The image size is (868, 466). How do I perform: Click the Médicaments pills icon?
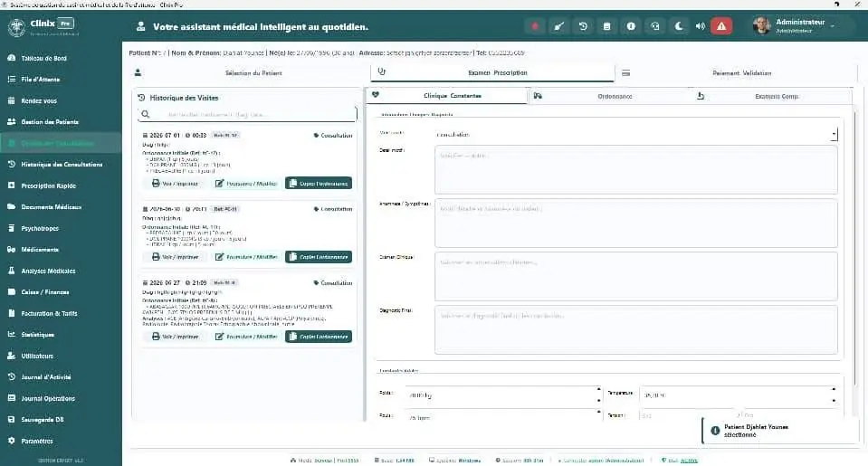11,249
